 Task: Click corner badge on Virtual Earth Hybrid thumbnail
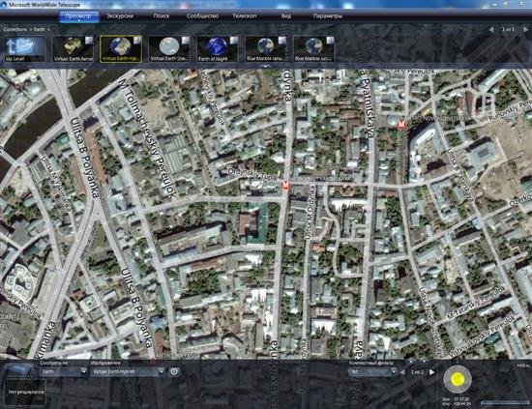pos(137,41)
